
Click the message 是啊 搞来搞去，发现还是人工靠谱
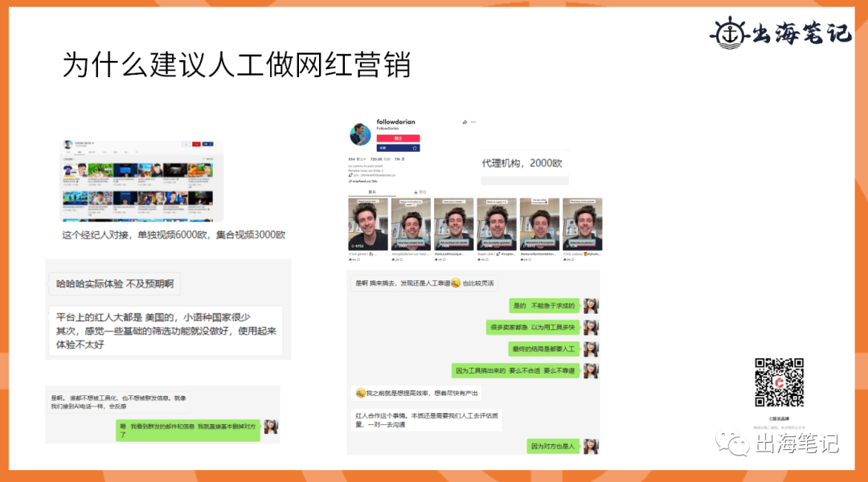pyautogui.click(x=424, y=284)
